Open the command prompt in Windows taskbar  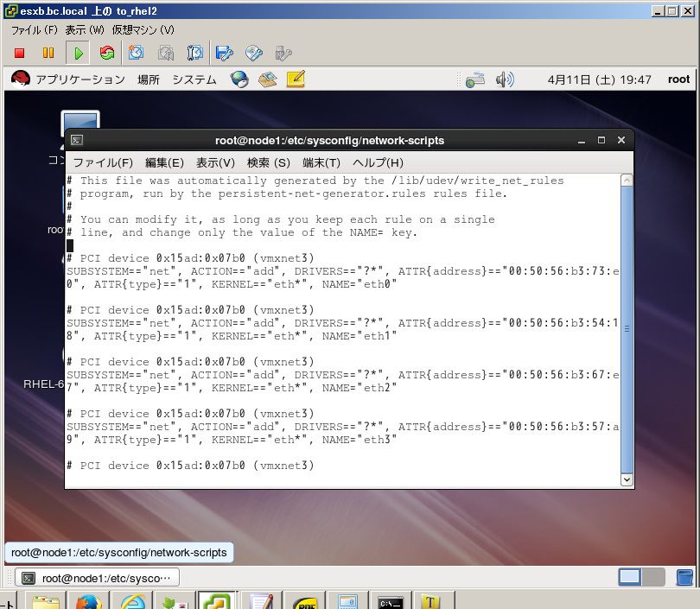click(x=391, y=602)
